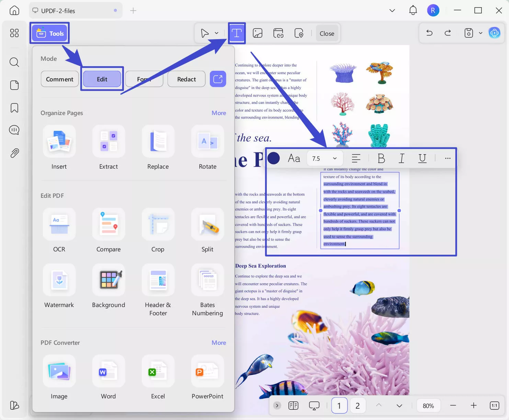Open the notifications bell
The image size is (509, 420).
click(x=413, y=10)
